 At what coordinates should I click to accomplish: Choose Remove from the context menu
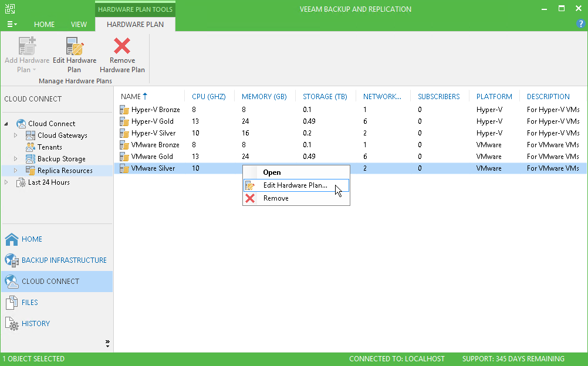(x=296, y=198)
